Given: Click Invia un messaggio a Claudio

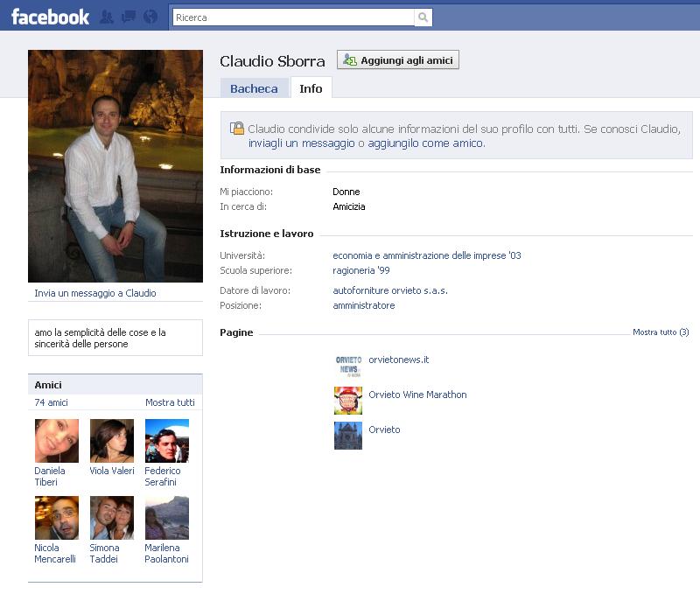Looking at the screenshot, I should (x=95, y=293).
